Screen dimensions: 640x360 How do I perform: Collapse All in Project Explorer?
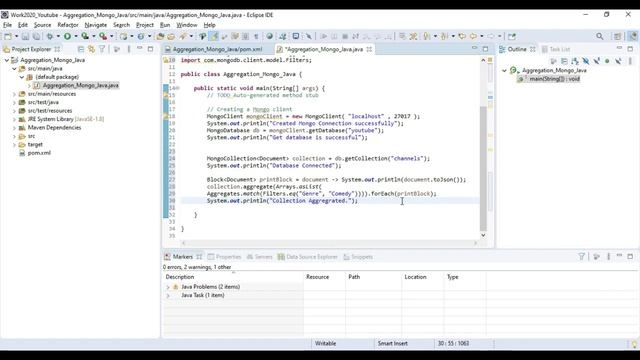[x=81, y=49]
